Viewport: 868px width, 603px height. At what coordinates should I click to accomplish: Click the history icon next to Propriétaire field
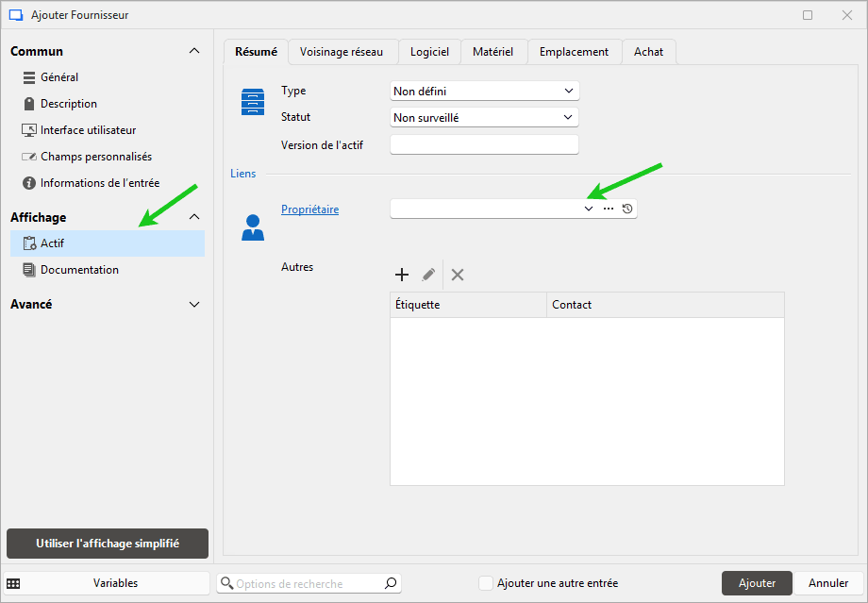[x=627, y=209]
